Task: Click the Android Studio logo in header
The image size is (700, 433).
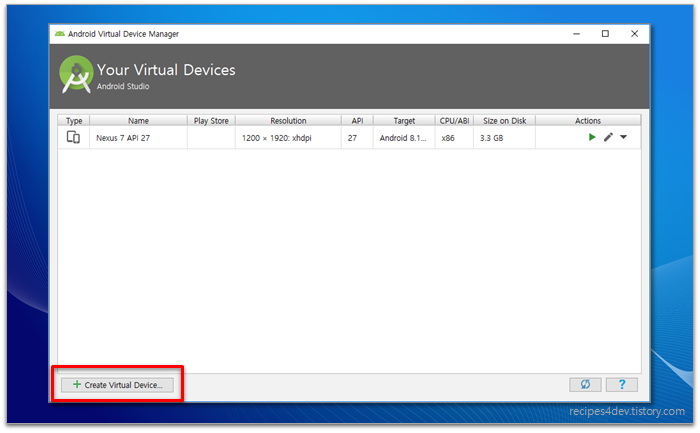Action: pyautogui.click(x=76, y=74)
